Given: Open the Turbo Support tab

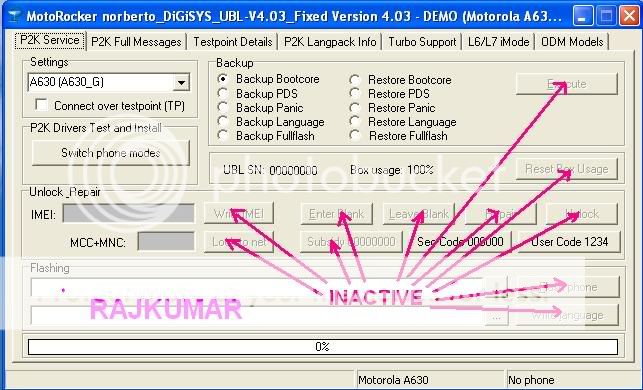Looking at the screenshot, I should [x=422, y=42].
